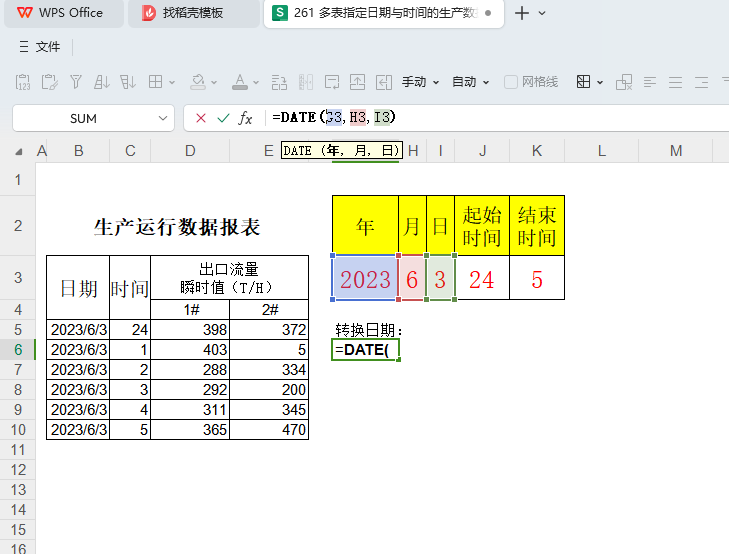
Task: Click the 转换日期： label cell
Action: [x=369, y=330]
